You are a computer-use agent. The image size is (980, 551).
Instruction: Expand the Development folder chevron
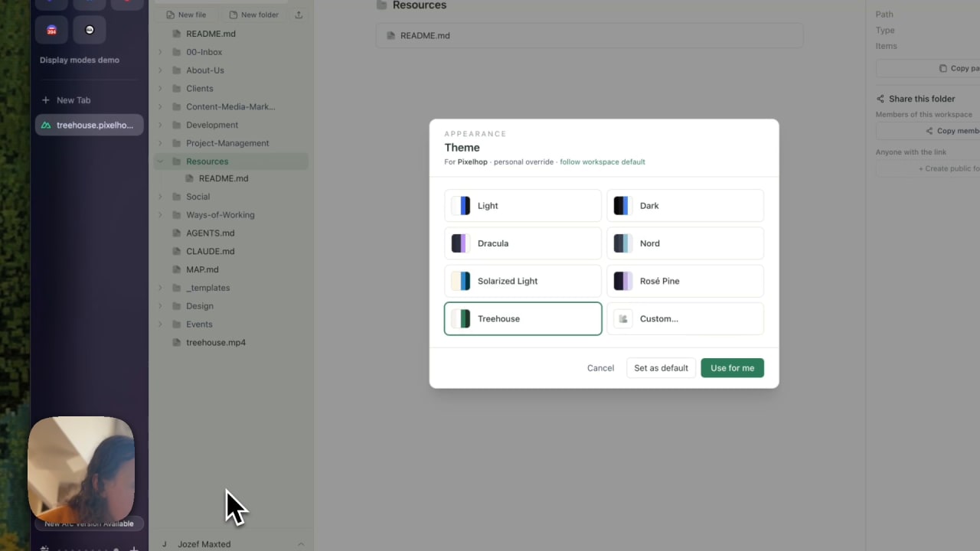160,125
